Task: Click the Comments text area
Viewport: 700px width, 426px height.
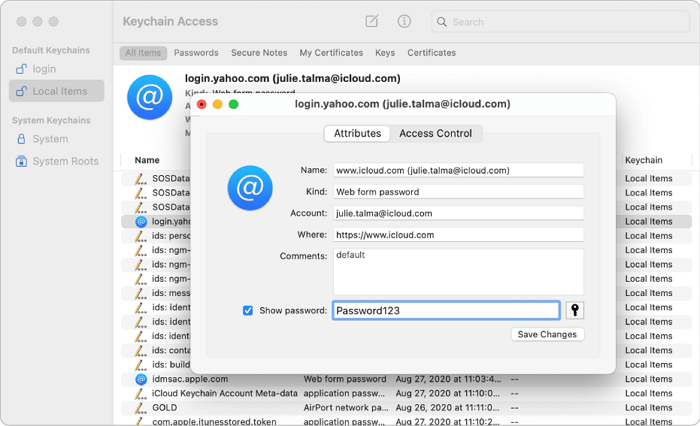Action: click(457, 270)
